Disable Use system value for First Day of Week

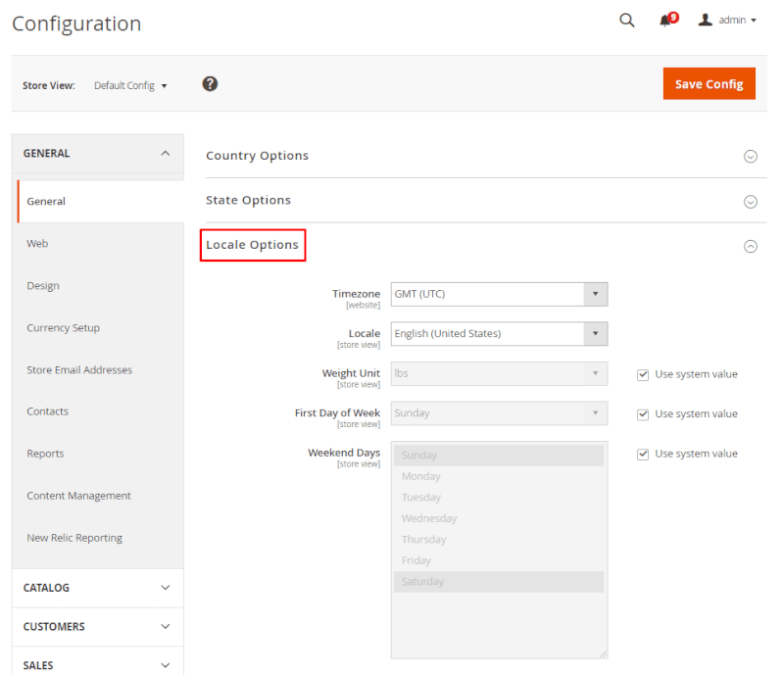pyautogui.click(x=643, y=413)
